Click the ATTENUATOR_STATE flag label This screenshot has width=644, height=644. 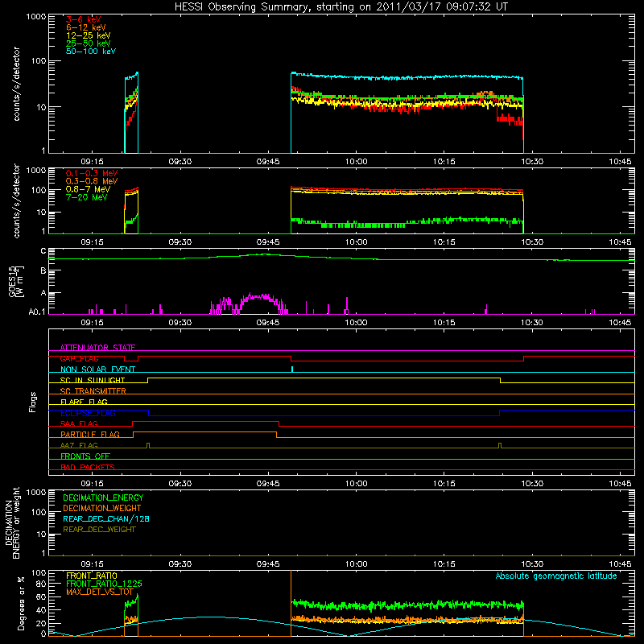(97, 348)
